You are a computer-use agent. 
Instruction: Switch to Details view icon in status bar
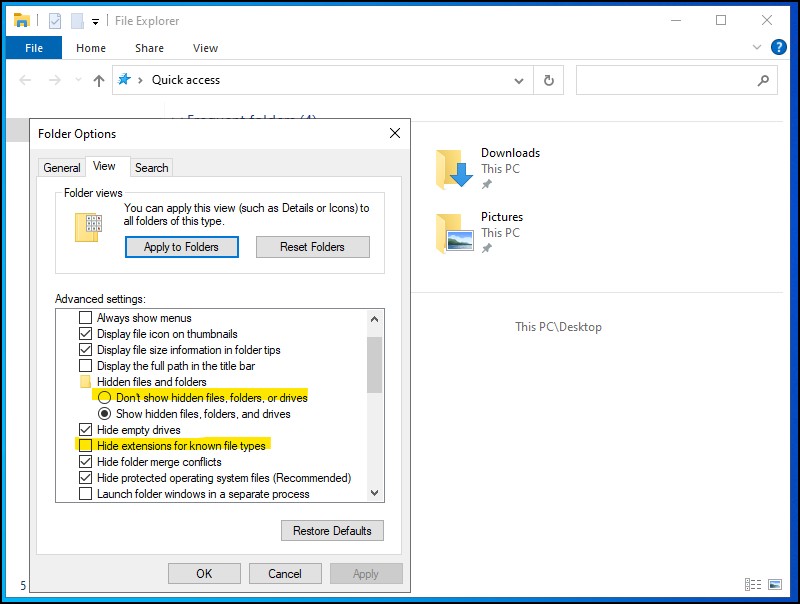click(x=752, y=585)
